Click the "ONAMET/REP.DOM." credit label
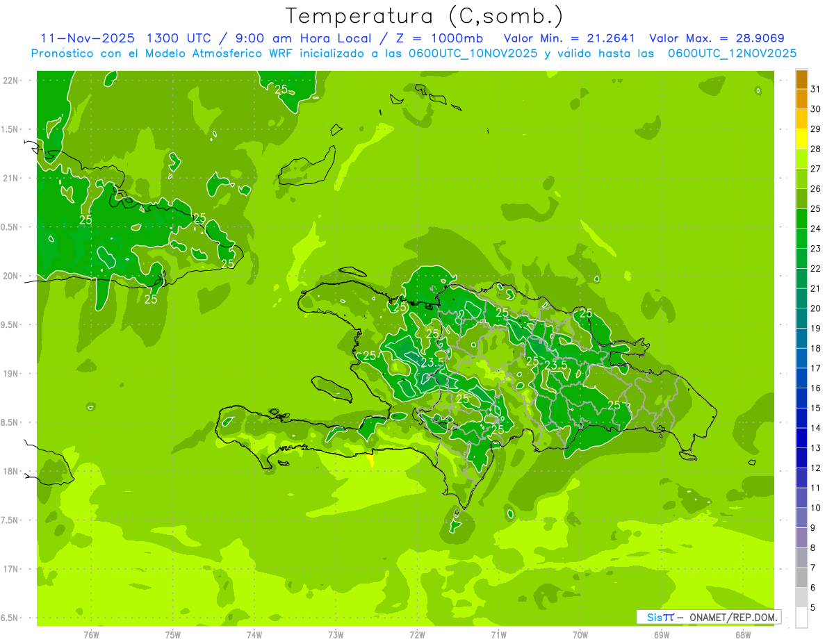The height and width of the screenshot is (644, 834). click(x=733, y=617)
